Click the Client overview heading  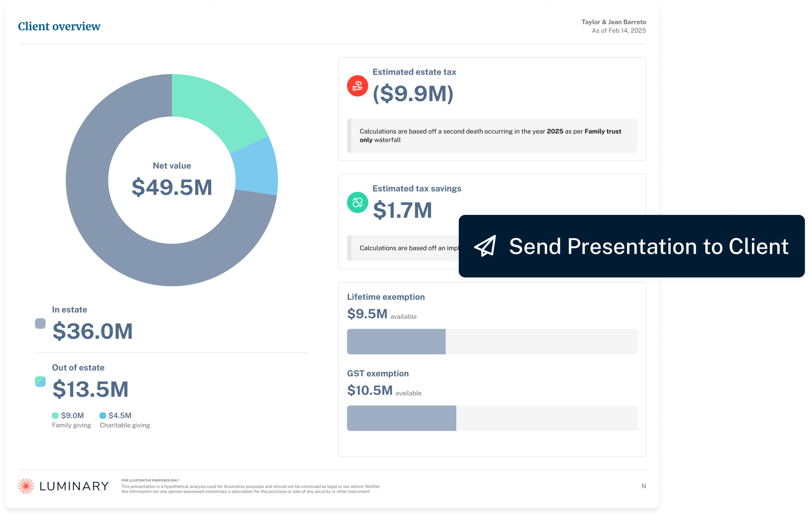(x=59, y=26)
